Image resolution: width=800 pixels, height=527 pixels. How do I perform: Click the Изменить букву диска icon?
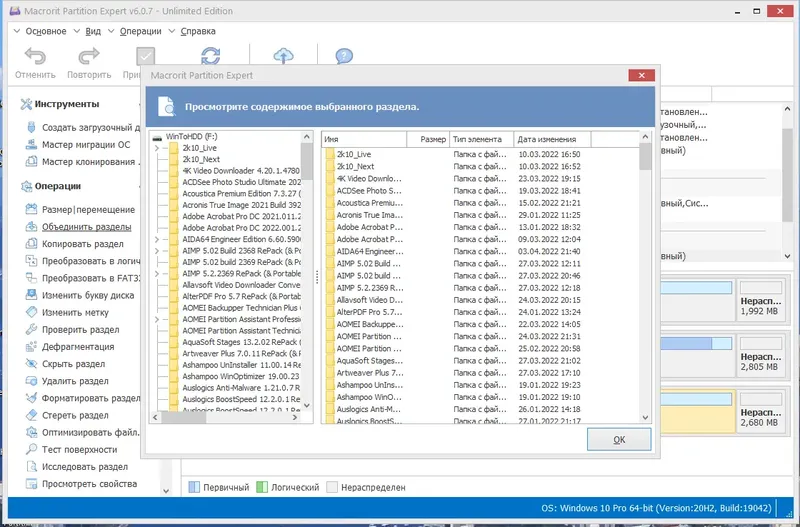pos(32,295)
